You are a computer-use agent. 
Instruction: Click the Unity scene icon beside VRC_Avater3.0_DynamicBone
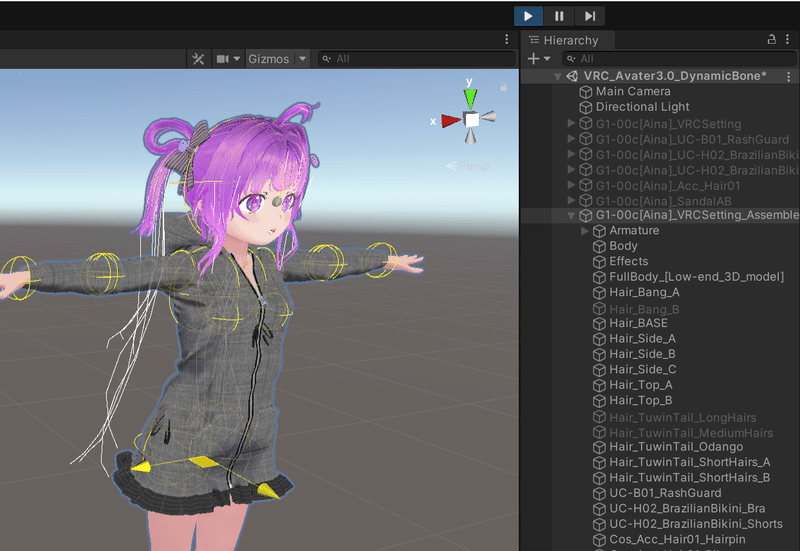pyautogui.click(x=572, y=76)
